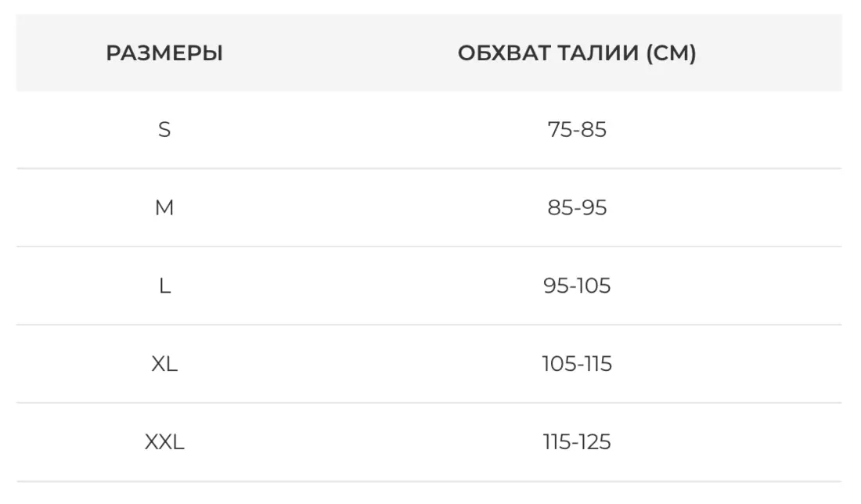Image resolution: width=861 pixels, height=504 pixels.
Task: Click the 85-95 waist value
Action: click(x=577, y=207)
